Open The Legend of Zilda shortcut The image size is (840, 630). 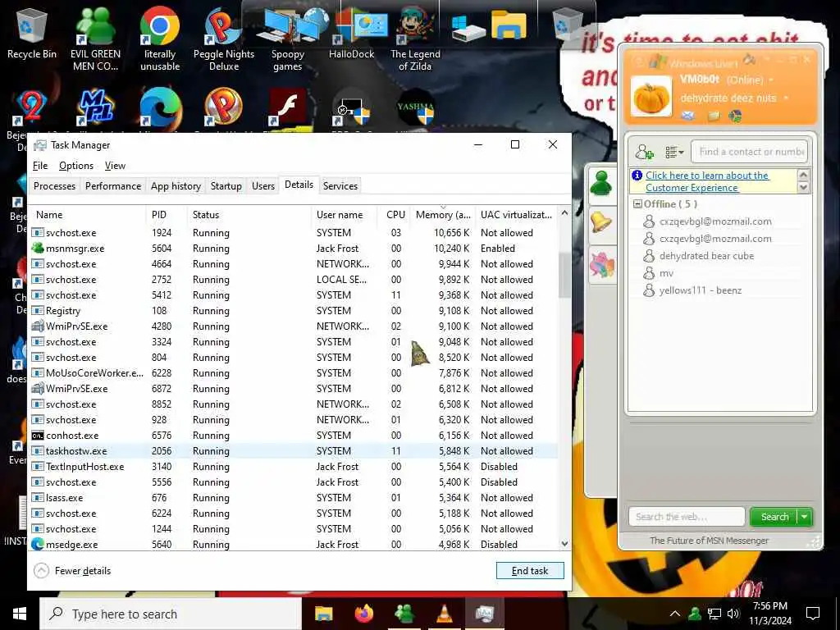click(x=415, y=39)
